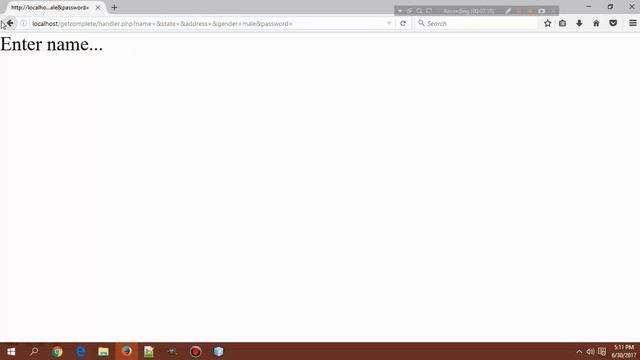Open the network tray icon
Image resolution: width=640 pixels, height=360 pixels.
point(602,351)
